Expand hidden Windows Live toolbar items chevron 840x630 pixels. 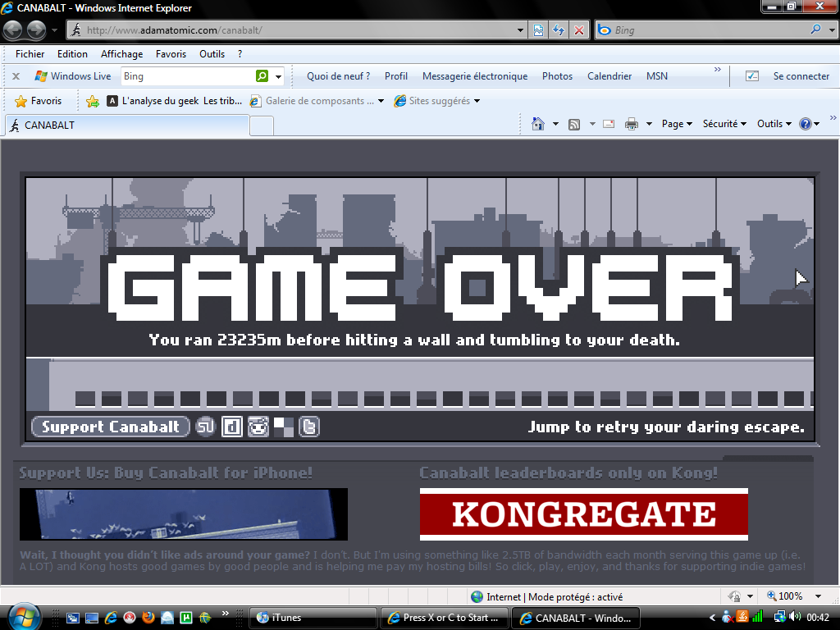tap(717, 69)
